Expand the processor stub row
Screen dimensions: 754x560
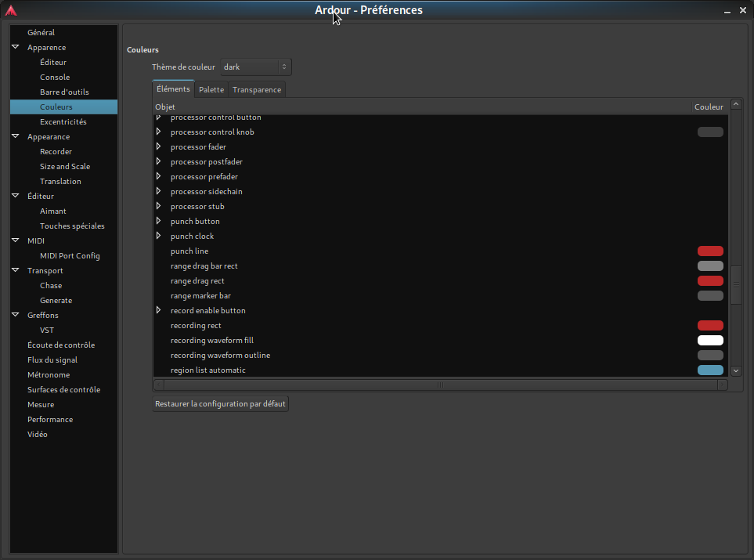coord(158,207)
